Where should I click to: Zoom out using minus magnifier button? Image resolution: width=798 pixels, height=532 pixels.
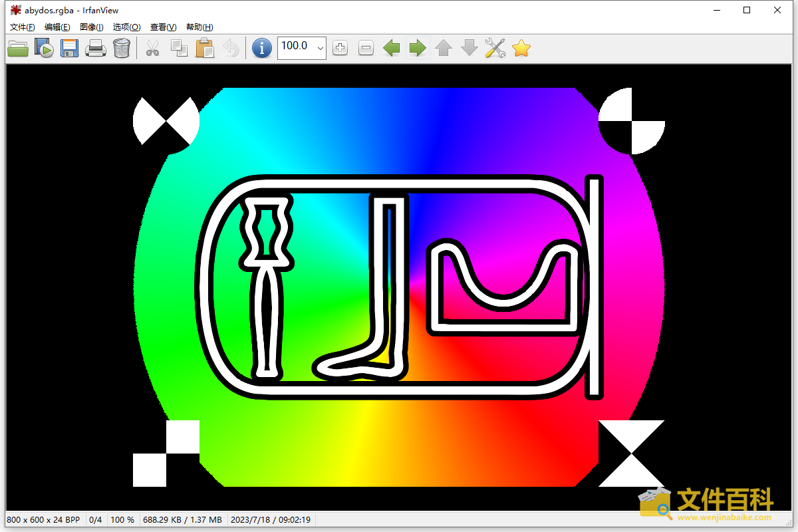[x=366, y=48]
